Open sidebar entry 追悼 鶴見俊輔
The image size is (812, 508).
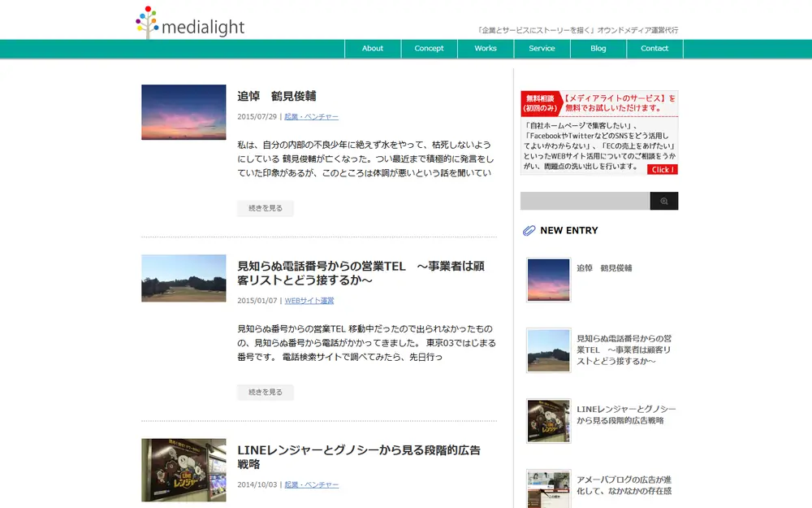pos(604,268)
